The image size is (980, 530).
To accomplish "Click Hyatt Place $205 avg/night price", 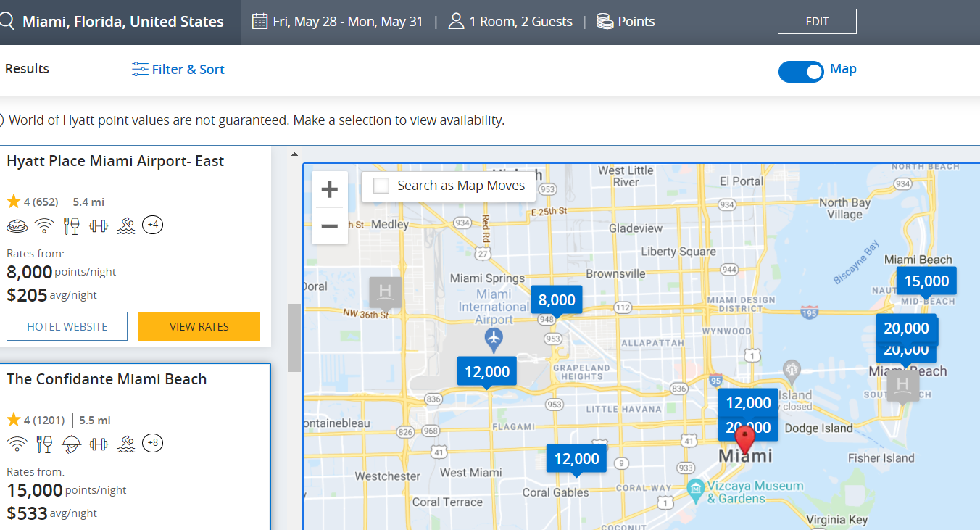I will coord(51,295).
